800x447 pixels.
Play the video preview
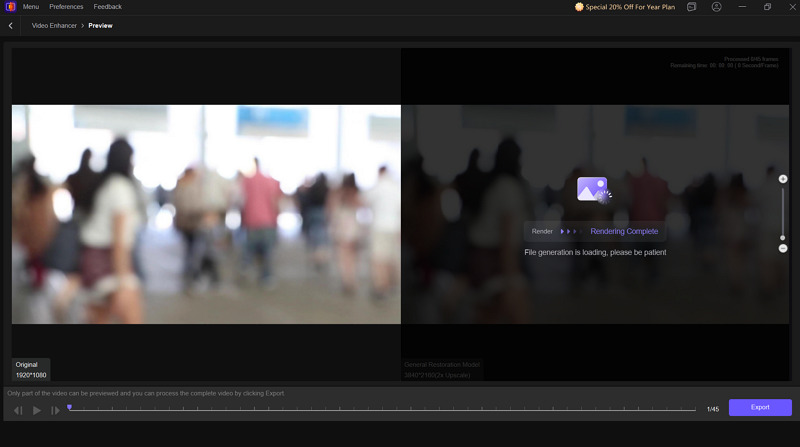coord(37,410)
